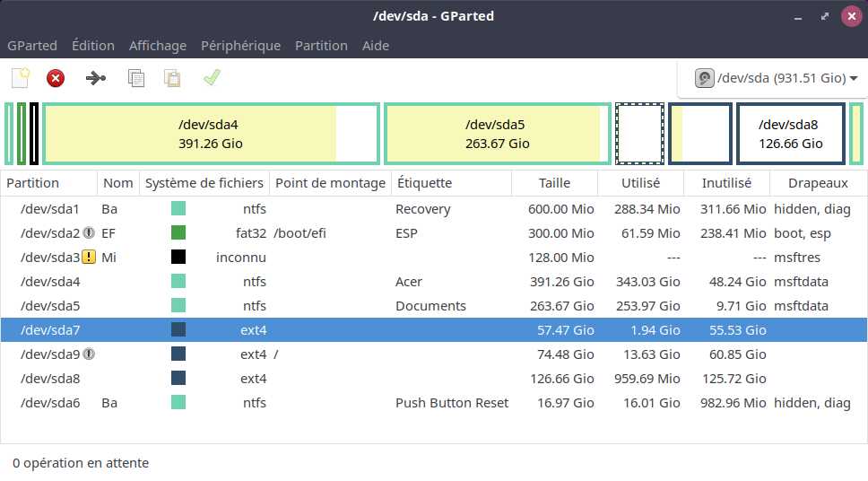Click the info icon beside /dev/sda9
The image size is (868, 481).
tap(89, 354)
